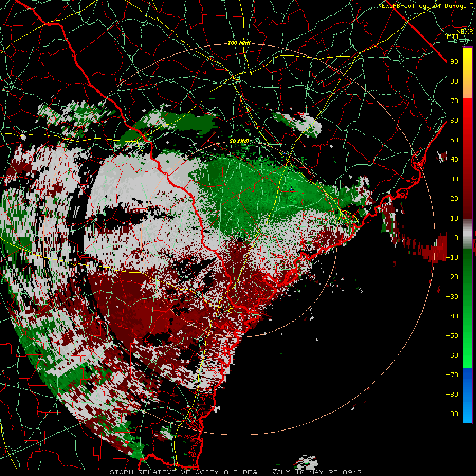Click the "80" scale value
This screenshot has width=476, height=476.
coord(454,81)
